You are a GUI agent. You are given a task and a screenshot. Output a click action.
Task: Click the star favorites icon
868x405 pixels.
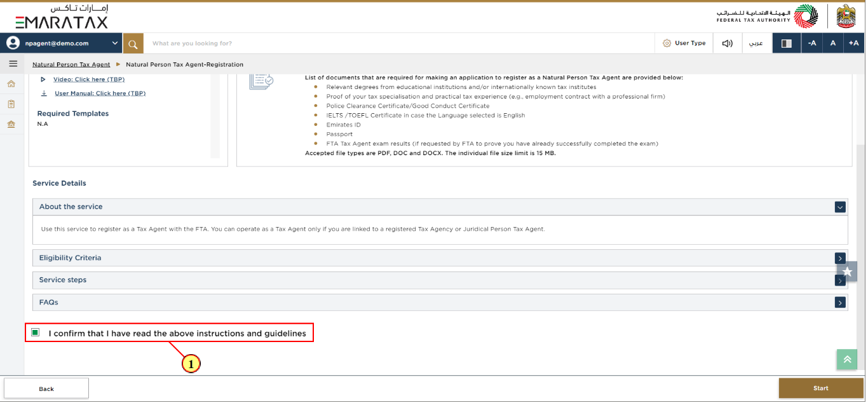847,271
